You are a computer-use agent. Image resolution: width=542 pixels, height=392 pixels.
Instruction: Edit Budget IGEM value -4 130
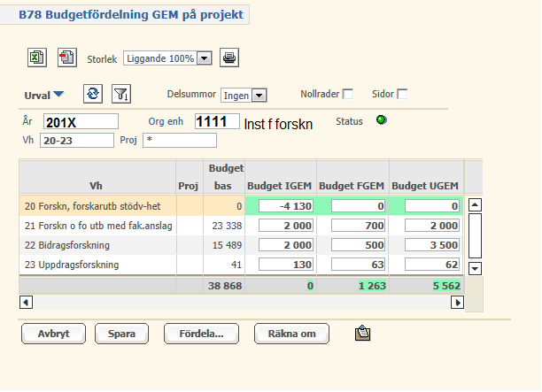coord(286,206)
